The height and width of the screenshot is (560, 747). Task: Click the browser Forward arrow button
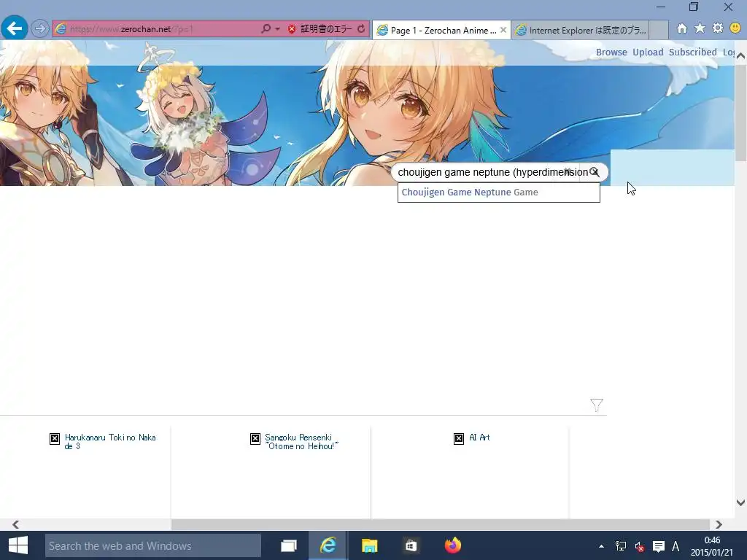(x=40, y=28)
